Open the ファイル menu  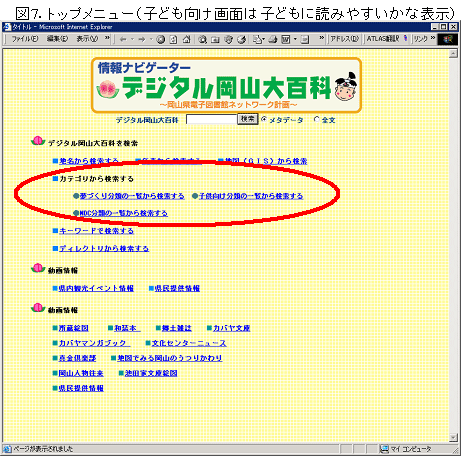[25, 39]
